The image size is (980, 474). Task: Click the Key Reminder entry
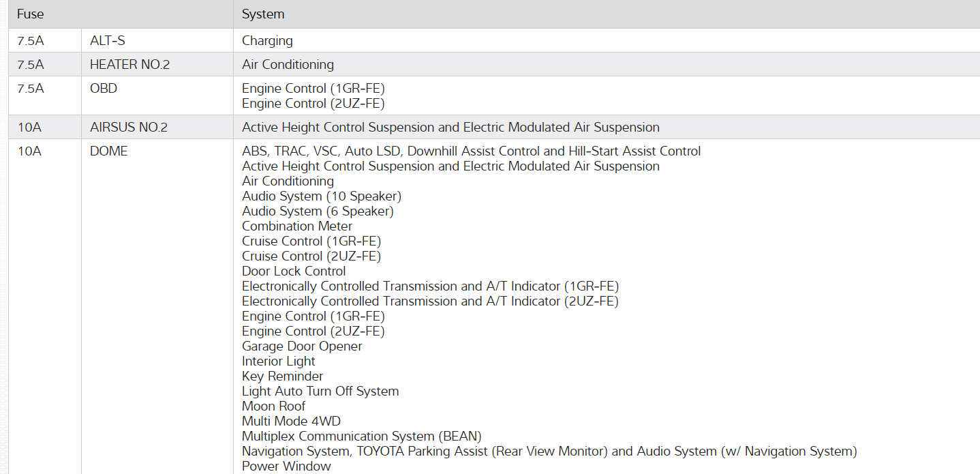(x=282, y=376)
